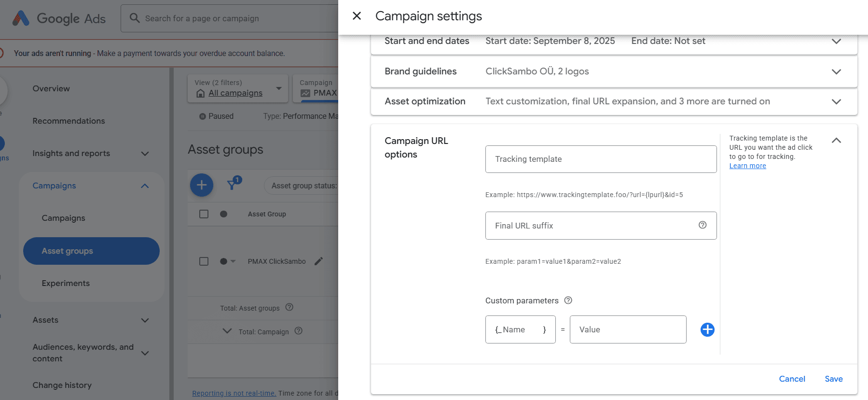The height and width of the screenshot is (400, 868).
Task: Focus the Tracking template input field
Action: tap(601, 159)
